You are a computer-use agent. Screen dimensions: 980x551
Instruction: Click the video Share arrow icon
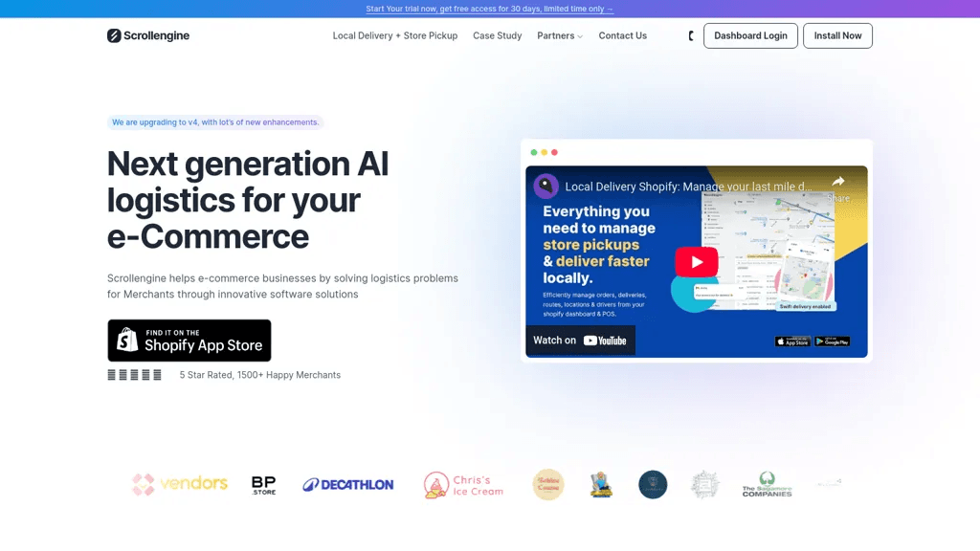[x=838, y=182]
